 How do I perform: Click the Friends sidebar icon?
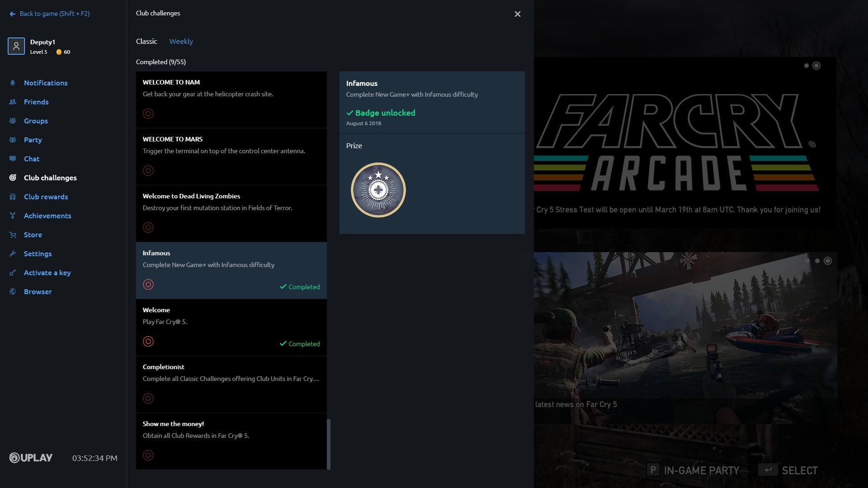pos(13,102)
